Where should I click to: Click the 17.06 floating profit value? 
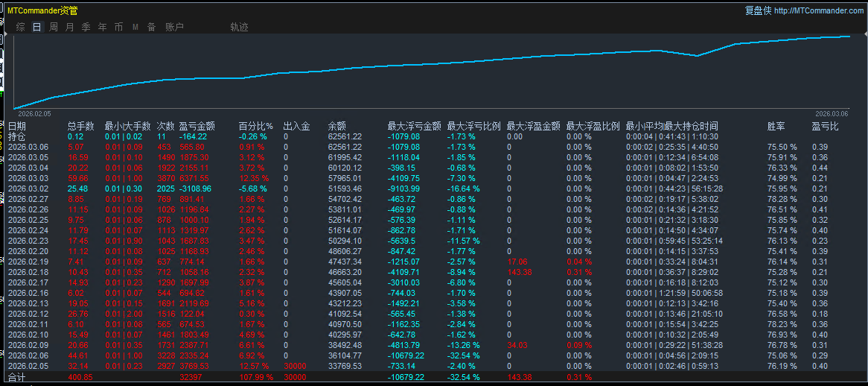click(517, 262)
